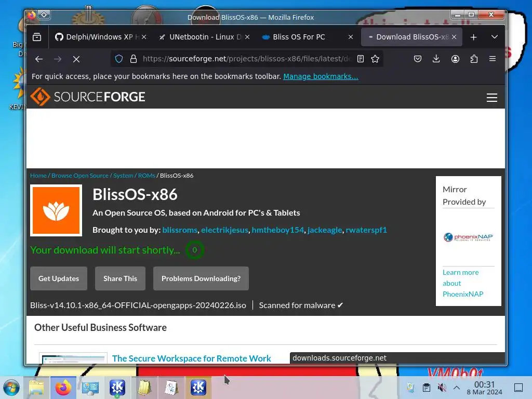Screen dimensions: 532x399
Task: Click the phoenixNAP mirror logo
Action: (468, 237)
